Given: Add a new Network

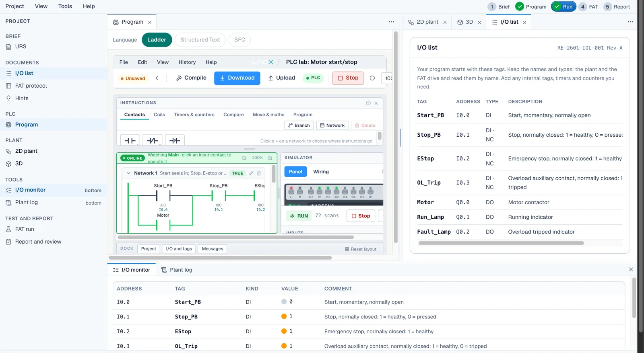Looking at the screenshot, I should click(x=332, y=125).
